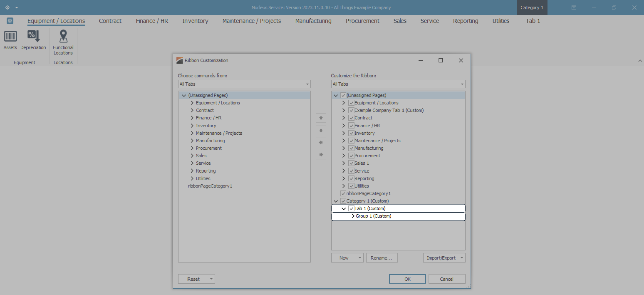Select Procurement in left command tree
Screen dimensions: 644x295
point(209,148)
